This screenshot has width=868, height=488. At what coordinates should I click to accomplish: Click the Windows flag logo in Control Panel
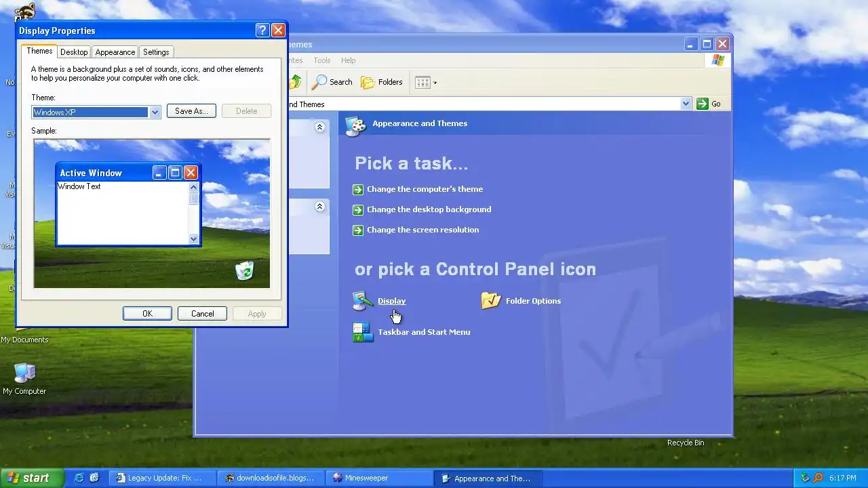click(717, 60)
